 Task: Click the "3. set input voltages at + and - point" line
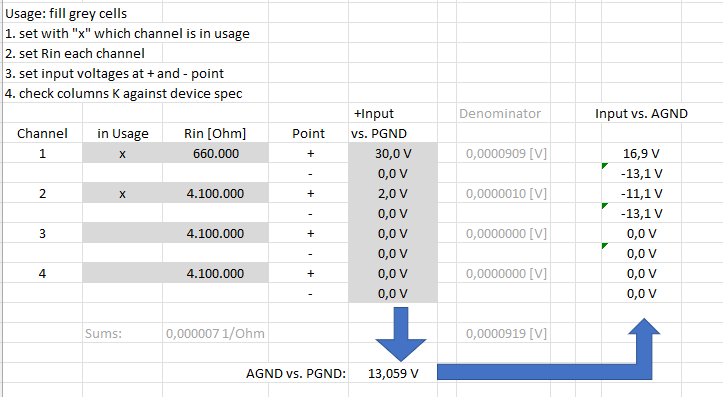[114, 73]
